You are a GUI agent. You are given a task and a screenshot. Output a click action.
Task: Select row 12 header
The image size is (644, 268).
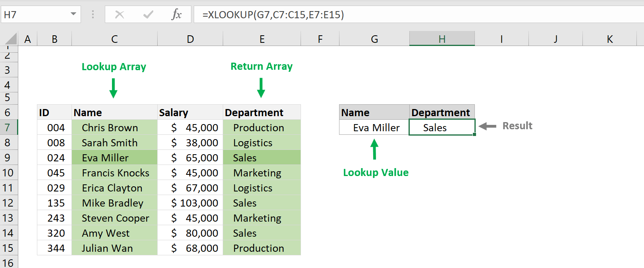pos(8,203)
